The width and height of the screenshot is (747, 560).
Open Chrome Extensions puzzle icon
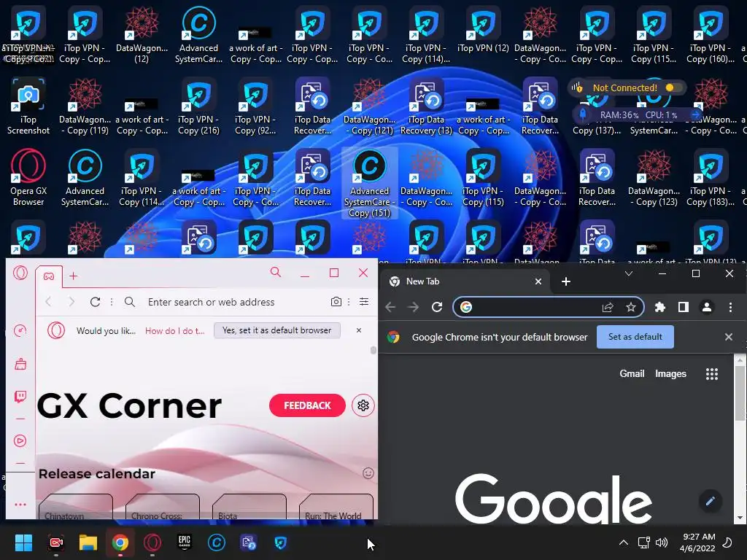coord(659,307)
